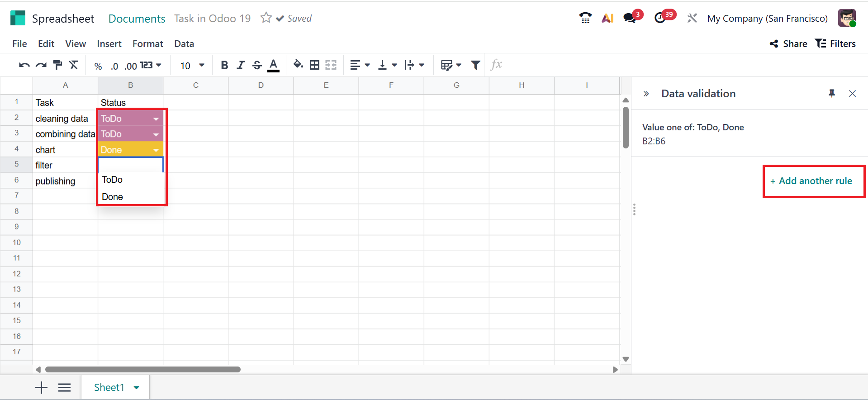Select row 10 header

(x=17, y=243)
